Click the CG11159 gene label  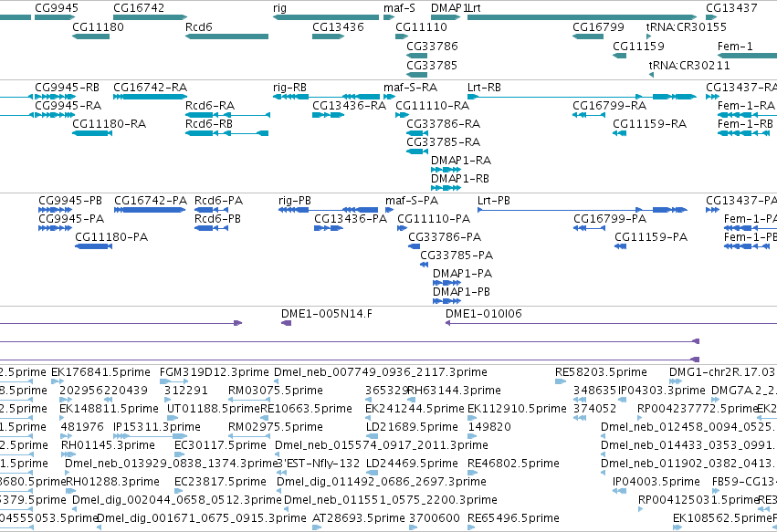pos(638,46)
